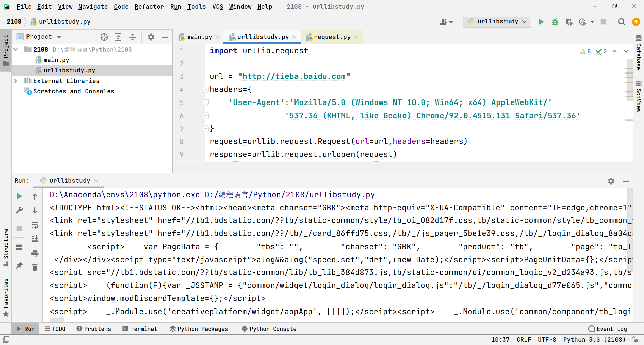The height and width of the screenshot is (345, 644).
Task: Click the wrench settings icon in Run panel
Action: tap(19, 210)
